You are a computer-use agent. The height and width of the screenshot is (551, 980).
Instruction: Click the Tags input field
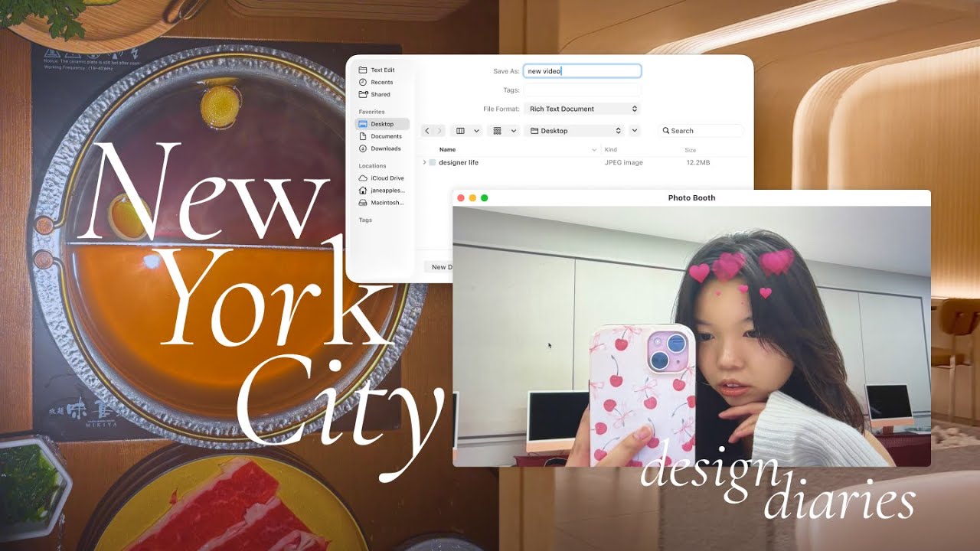[x=582, y=90]
